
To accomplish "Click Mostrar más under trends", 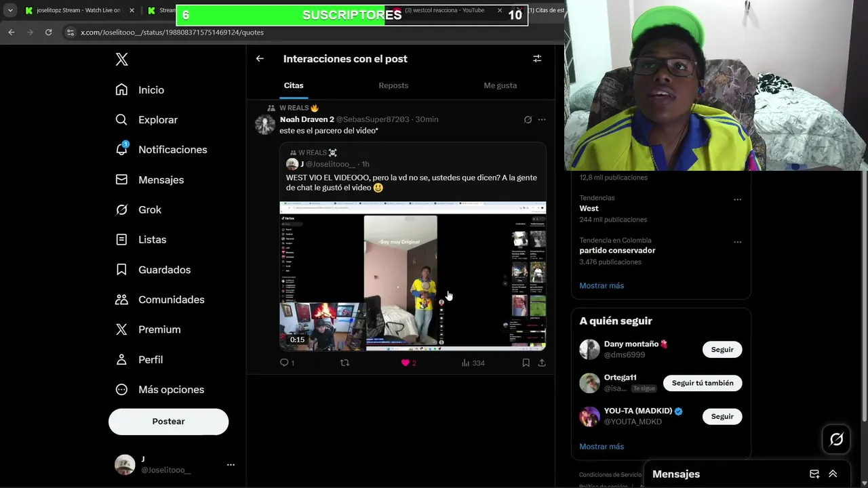I will tap(601, 286).
